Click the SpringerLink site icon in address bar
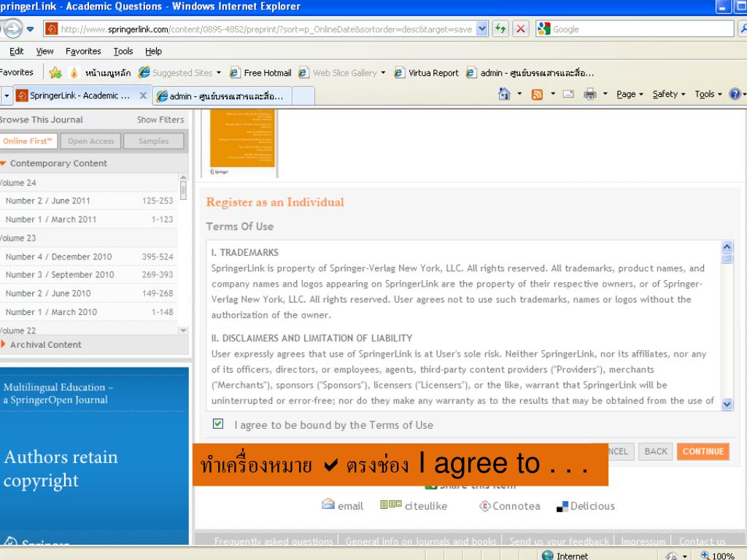The image size is (747, 560). coord(52,29)
